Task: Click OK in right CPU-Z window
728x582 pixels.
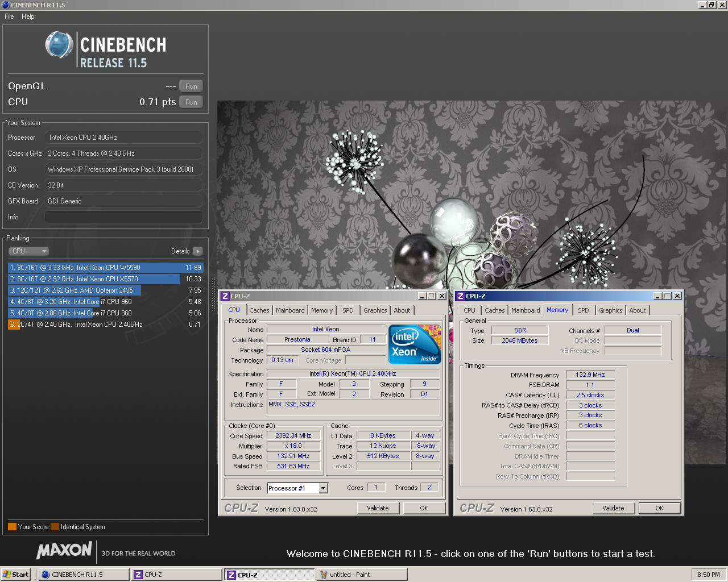Action: click(x=659, y=509)
